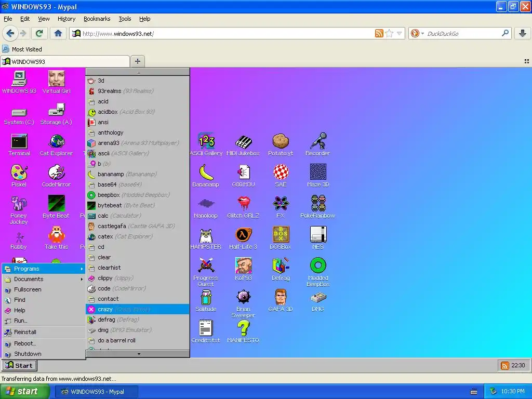This screenshot has height=399, width=532.
Task: Open the G80.M3U playlist icon
Action: tap(243, 176)
